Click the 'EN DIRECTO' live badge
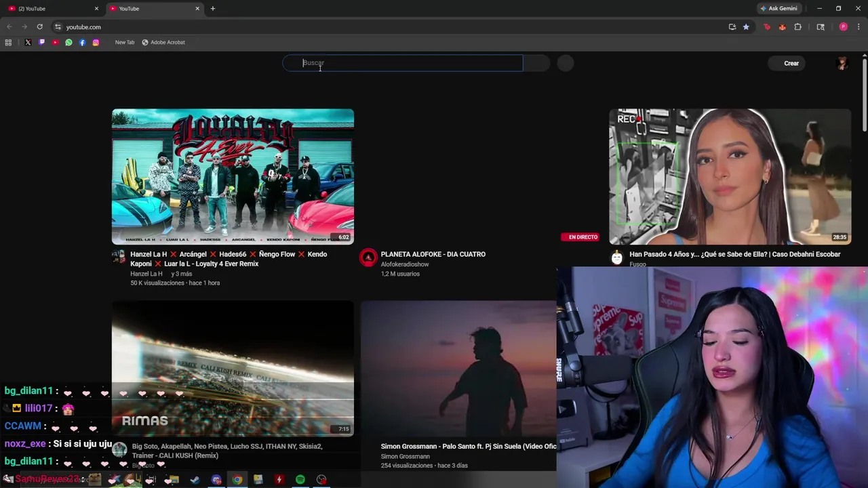Image resolution: width=868 pixels, height=488 pixels. pyautogui.click(x=580, y=237)
